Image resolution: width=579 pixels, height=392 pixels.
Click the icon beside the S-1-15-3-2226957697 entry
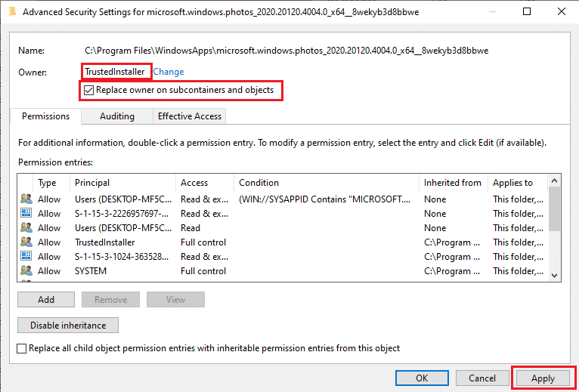pos(26,214)
